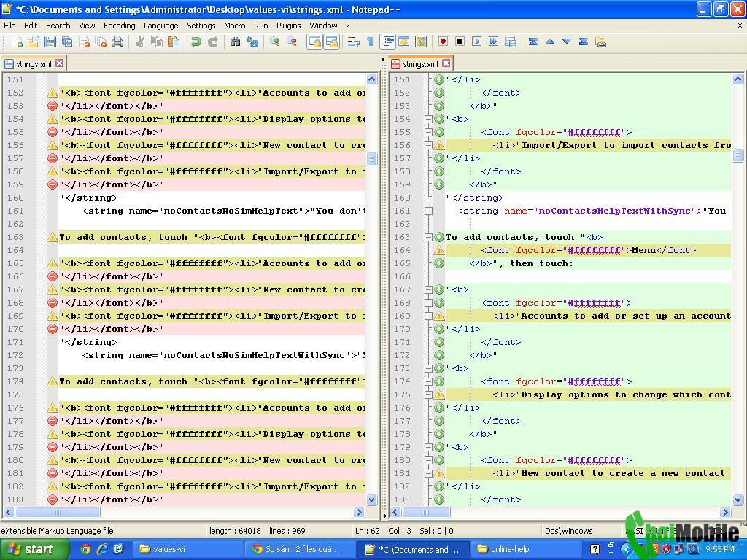The width and height of the screenshot is (747, 560).
Task: Collapse the fold at right pane line 168
Action: click(428, 303)
